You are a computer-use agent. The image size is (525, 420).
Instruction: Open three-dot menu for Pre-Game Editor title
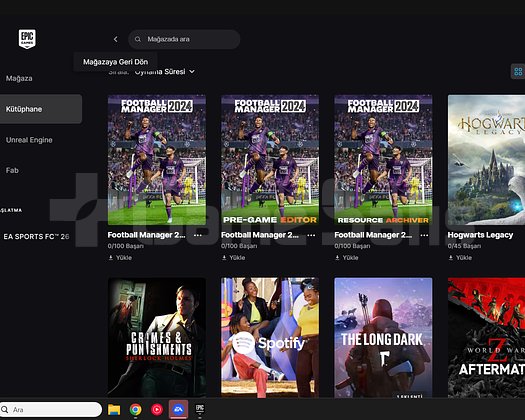pos(311,235)
